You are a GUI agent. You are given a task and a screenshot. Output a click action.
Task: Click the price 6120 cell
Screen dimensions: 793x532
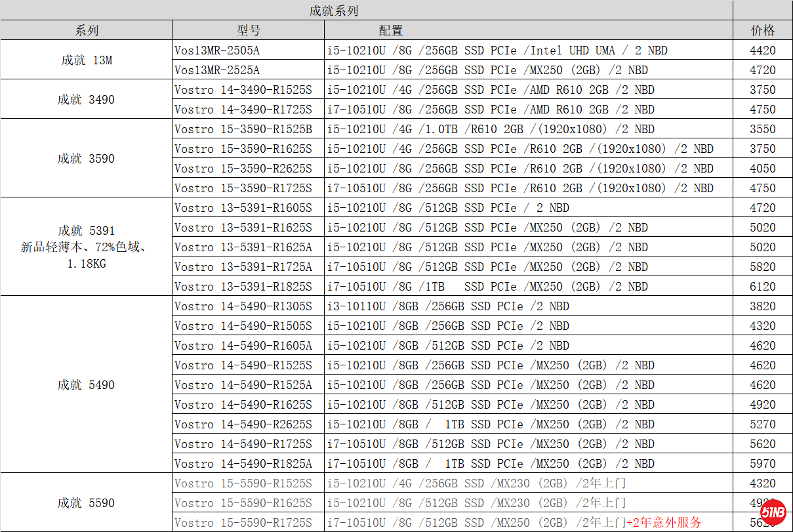pyautogui.click(x=762, y=287)
